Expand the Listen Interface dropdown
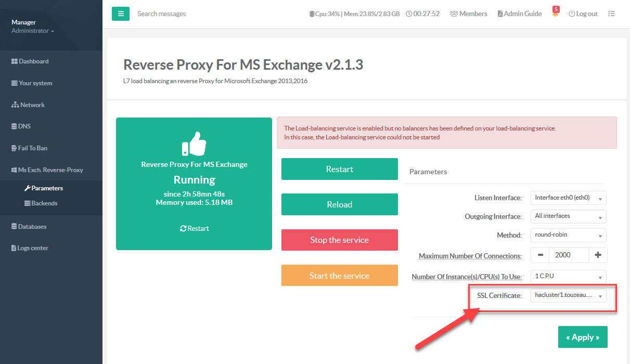 (x=568, y=198)
